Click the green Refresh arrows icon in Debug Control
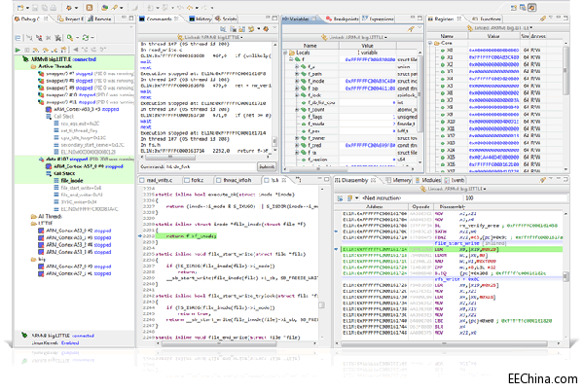Image resolution: width=584 pixels, height=392 pixels. pyautogui.click(x=86, y=38)
